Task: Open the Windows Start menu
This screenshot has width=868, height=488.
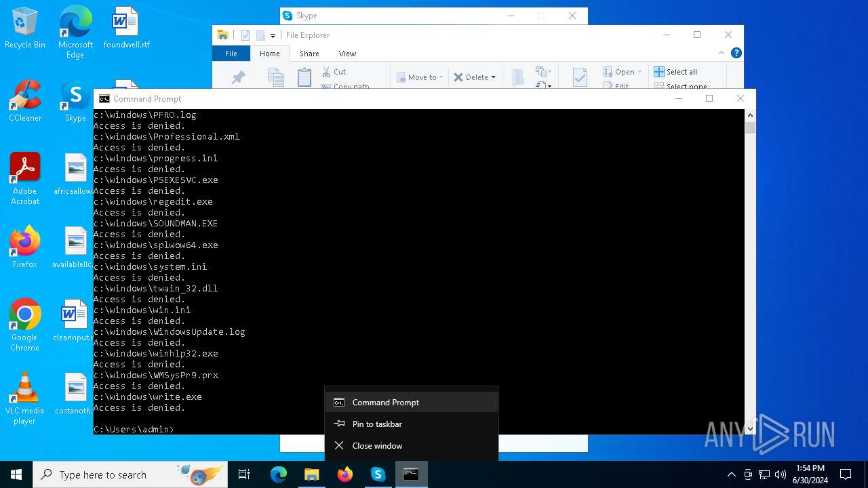Action: 16,474
